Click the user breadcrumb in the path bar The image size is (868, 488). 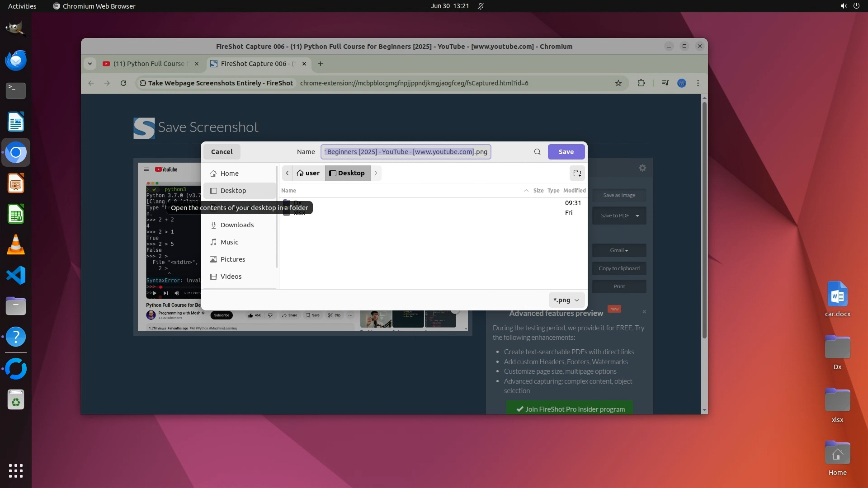click(x=308, y=173)
